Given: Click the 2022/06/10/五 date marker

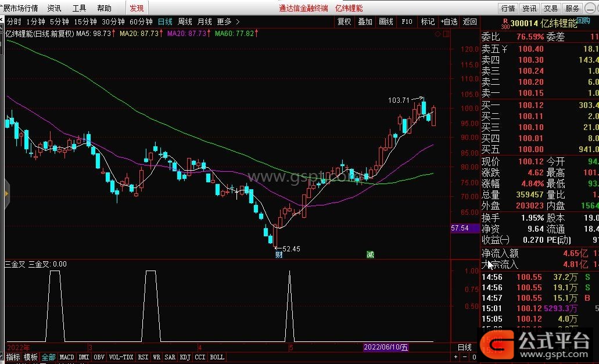Looking at the screenshot, I should coord(386,347).
